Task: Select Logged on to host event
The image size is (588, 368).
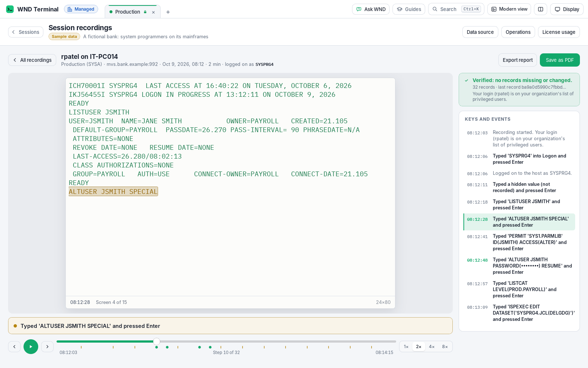Action: click(519, 173)
